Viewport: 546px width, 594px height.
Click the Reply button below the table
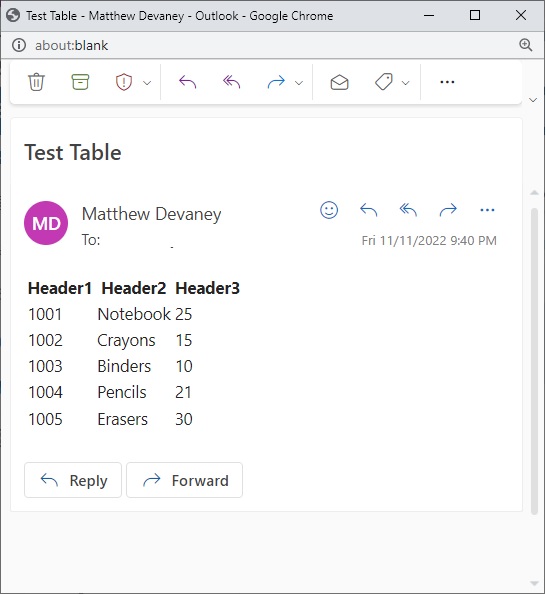[73, 480]
